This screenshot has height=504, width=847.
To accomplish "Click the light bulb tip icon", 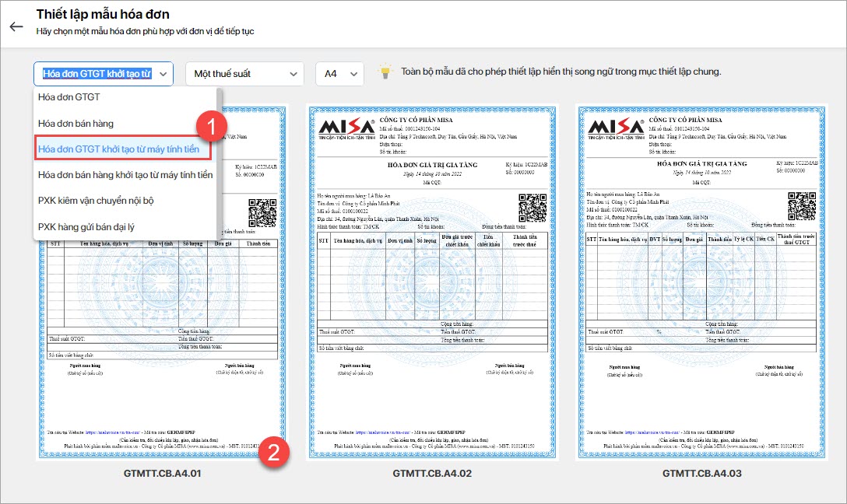I will tap(385, 72).
